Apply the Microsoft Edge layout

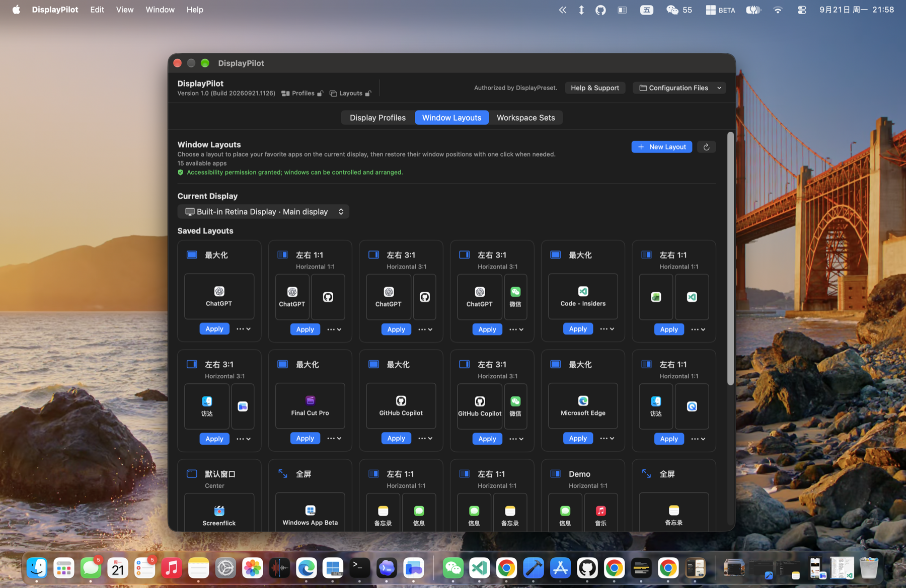pyautogui.click(x=578, y=438)
